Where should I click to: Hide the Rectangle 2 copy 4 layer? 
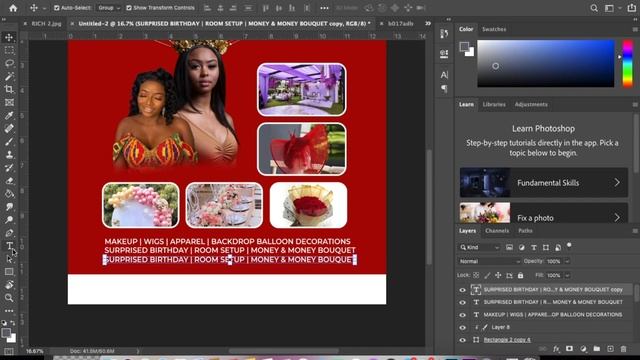pos(462,340)
